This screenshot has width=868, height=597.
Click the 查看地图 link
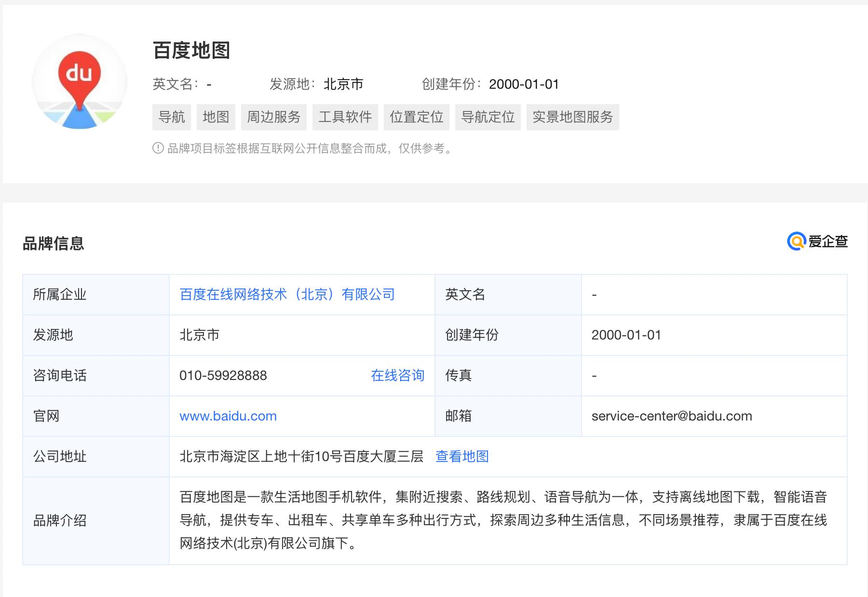tap(462, 457)
